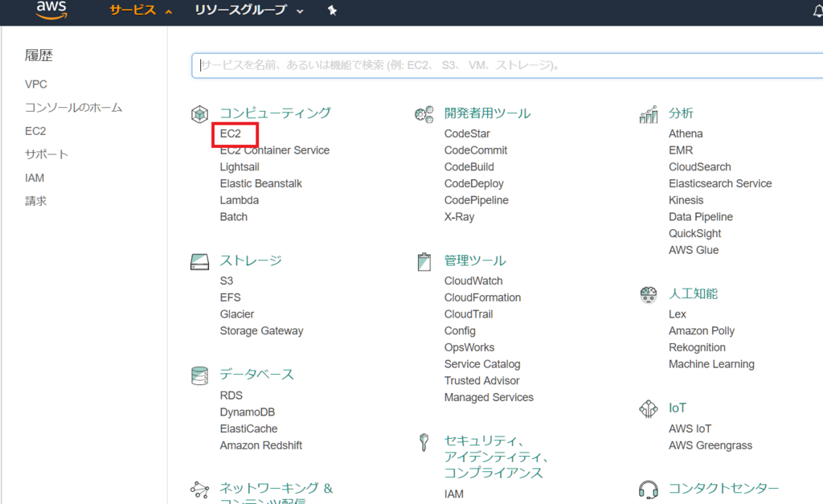Open OpsWorks

point(469,347)
